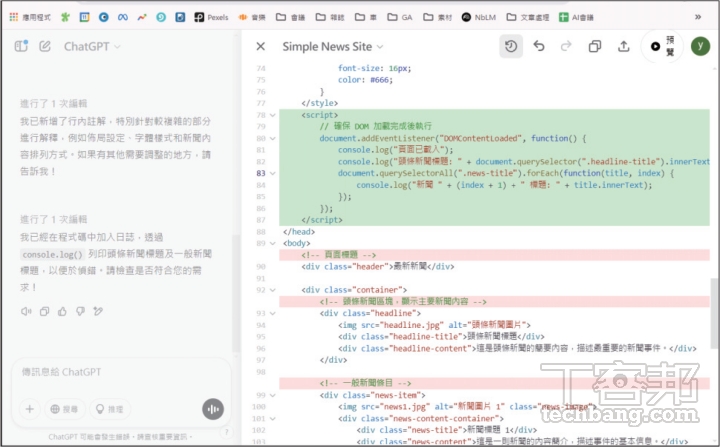Image resolution: width=720 pixels, height=447 pixels.
Task: Open the Meta infinity logo bookmark
Action: click(x=123, y=17)
